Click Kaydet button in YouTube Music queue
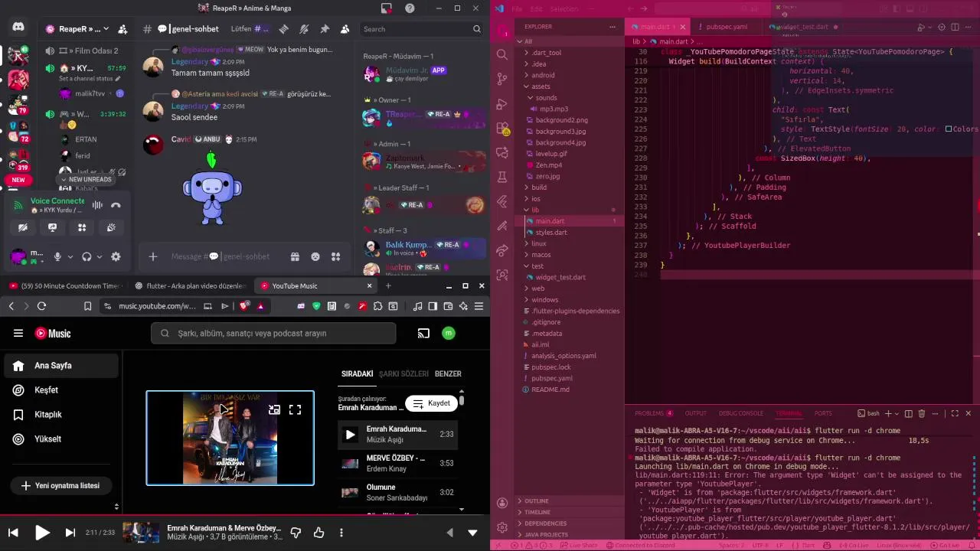Screen dimensions: 980x551 tap(432, 403)
